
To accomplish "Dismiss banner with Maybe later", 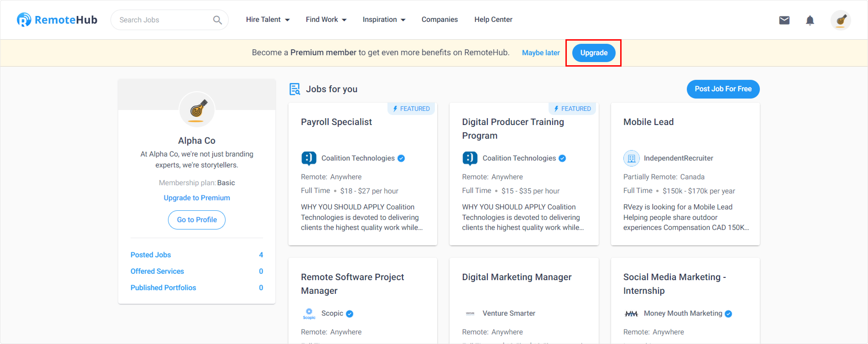I will tap(541, 53).
